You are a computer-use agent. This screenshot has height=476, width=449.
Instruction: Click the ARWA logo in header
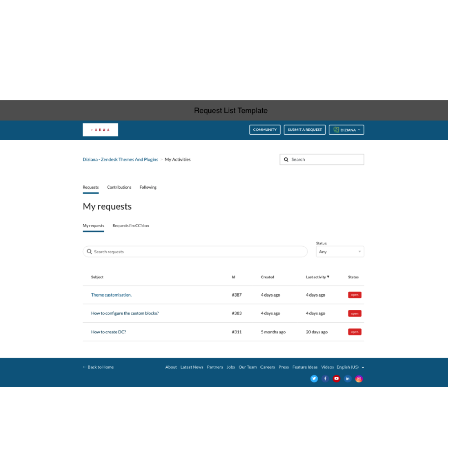(100, 130)
